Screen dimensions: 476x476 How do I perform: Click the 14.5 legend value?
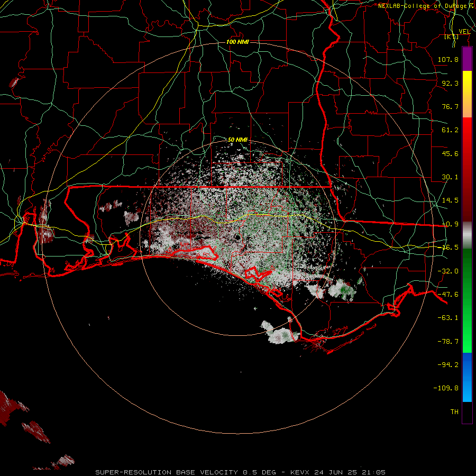(x=450, y=200)
